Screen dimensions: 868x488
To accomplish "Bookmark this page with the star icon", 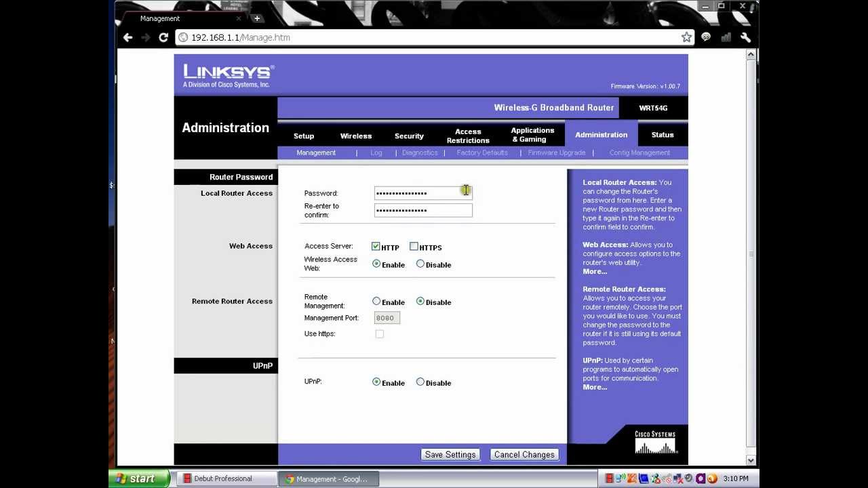I will click(686, 37).
